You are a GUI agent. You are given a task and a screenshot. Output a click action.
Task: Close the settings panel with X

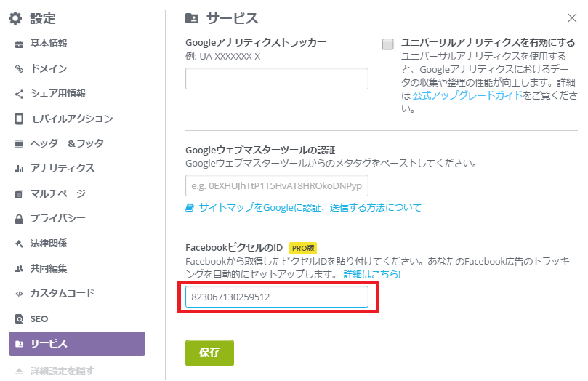click(x=572, y=17)
